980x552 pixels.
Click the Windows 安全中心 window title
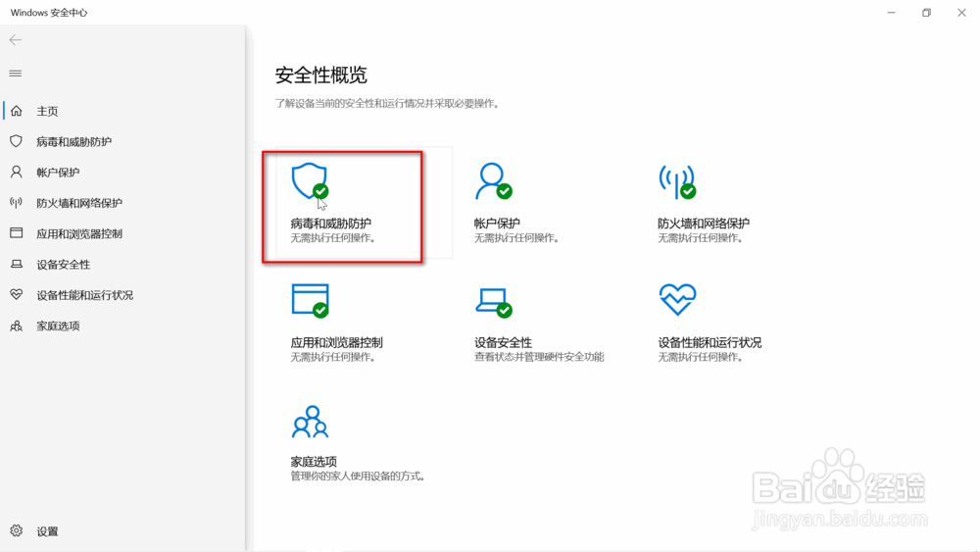(49, 13)
